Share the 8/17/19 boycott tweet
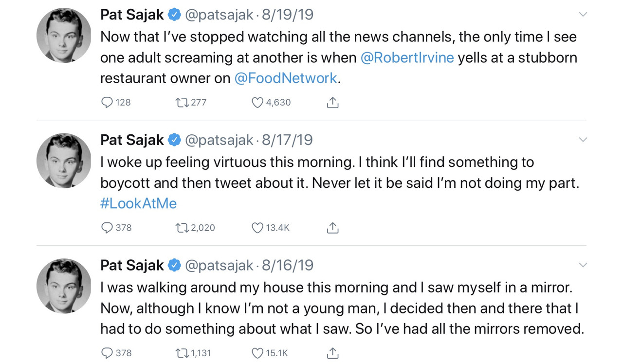623x364 pixels. pyautogui.click(x=332, y=228)
